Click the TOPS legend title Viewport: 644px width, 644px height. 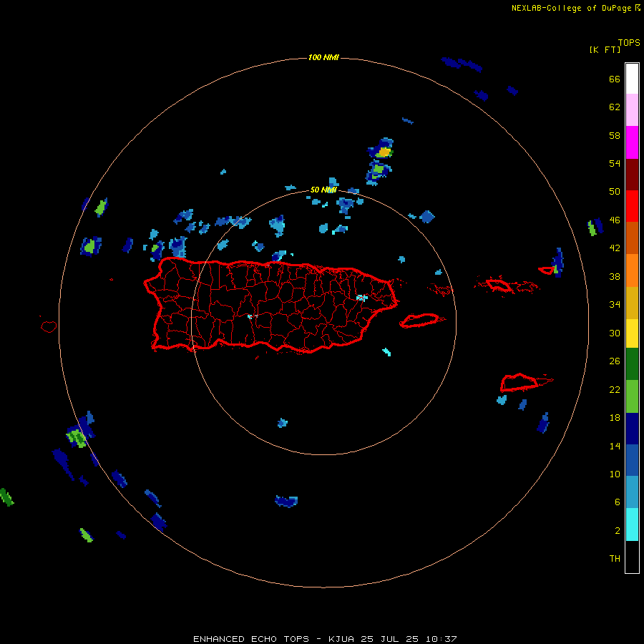tap(629, 43)
